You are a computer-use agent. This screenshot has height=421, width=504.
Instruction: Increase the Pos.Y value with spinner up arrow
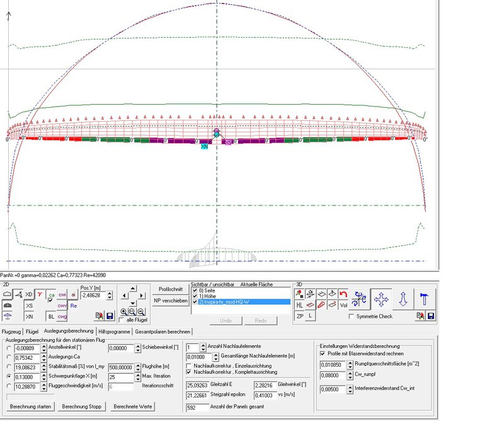[x=110, y=293]
